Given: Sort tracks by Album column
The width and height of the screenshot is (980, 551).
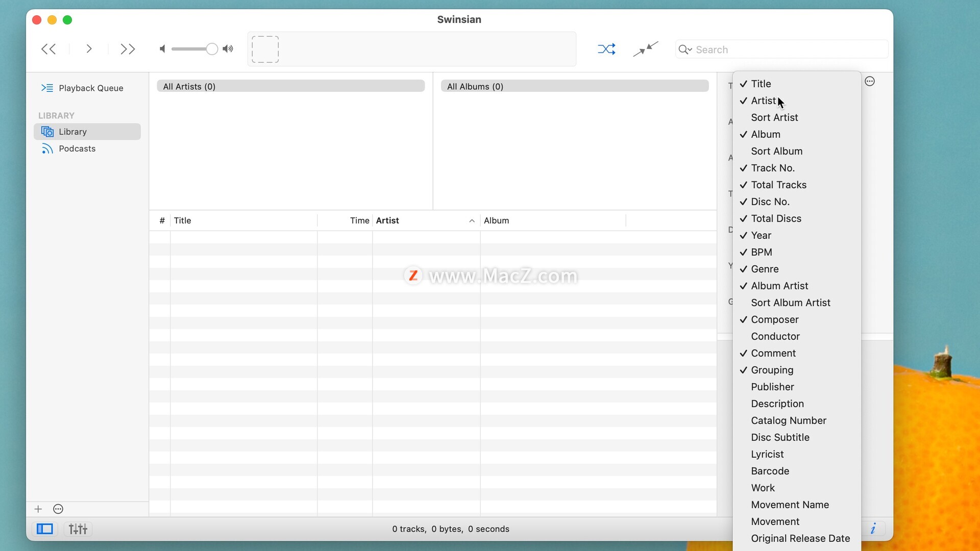Looking at the screenshot, I should pyautogui.click(x=553, y=220).
